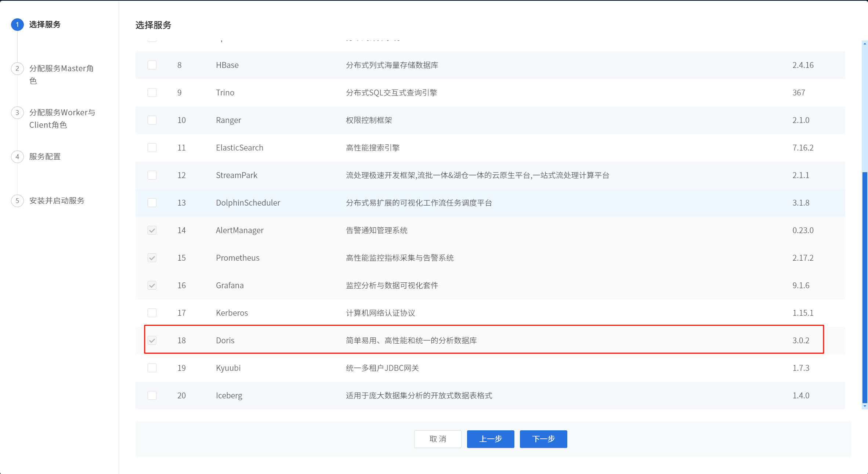Click the 取消 button

(438, 439)
